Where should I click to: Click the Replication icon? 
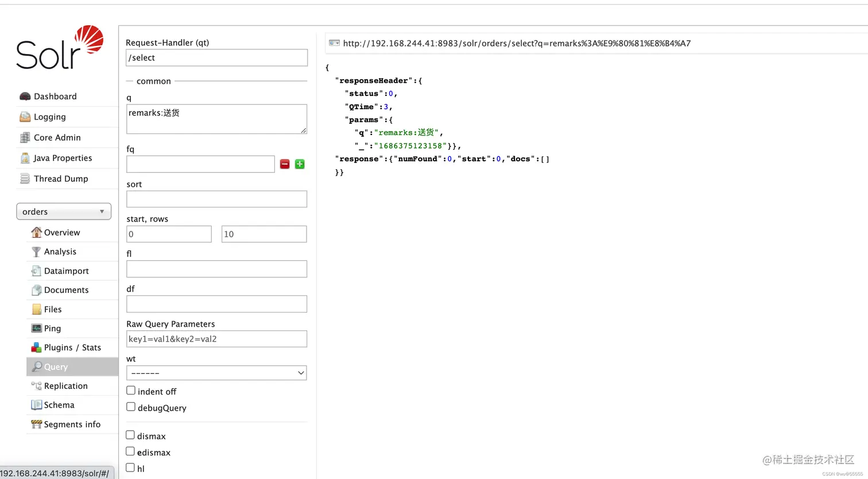[x=36, y=386]
